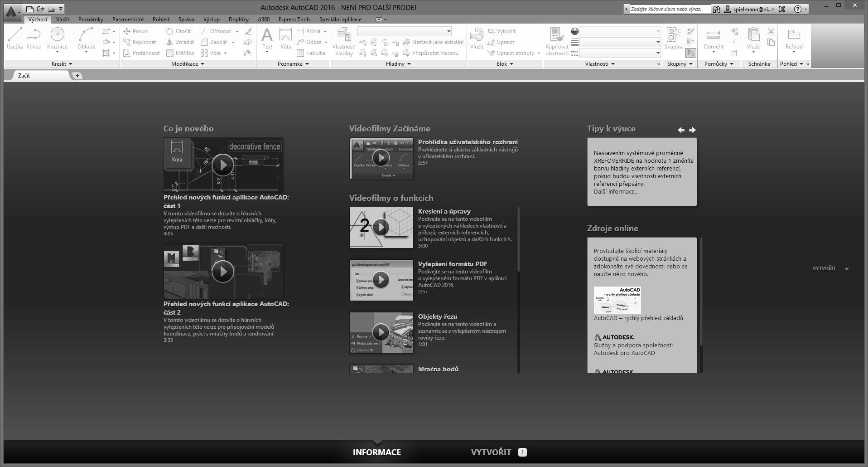Image resolution: width=868 pixels, height=467 pixels.
Task: Expand the Poznámka panel dropdown
Action: point(293,64)
